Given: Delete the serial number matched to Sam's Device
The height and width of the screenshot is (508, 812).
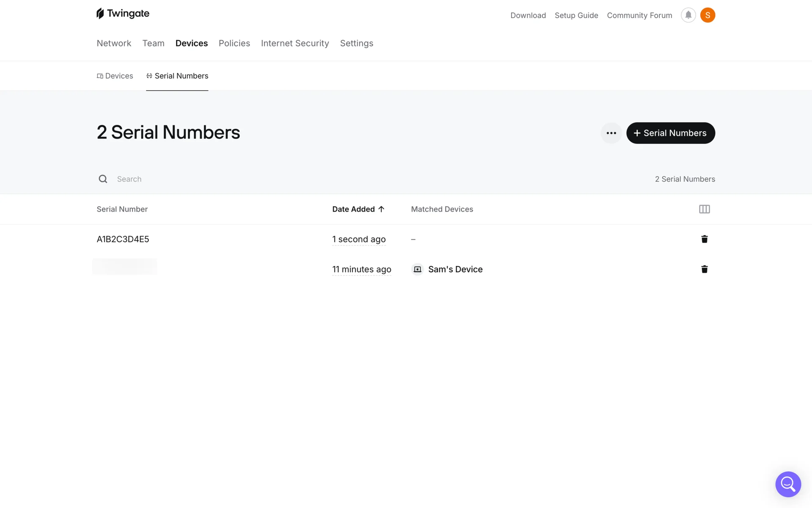Looking at the screenshot, I should point(704,269).
